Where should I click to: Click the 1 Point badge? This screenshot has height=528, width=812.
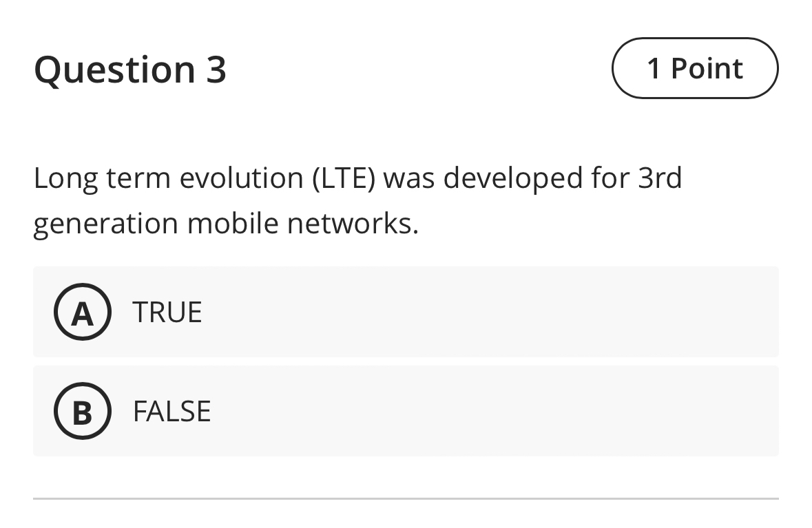click(694, 68)
